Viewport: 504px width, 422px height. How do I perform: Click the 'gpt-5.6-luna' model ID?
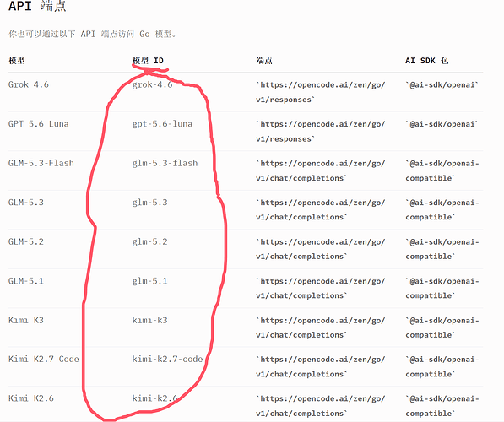(x=162, y=124)
